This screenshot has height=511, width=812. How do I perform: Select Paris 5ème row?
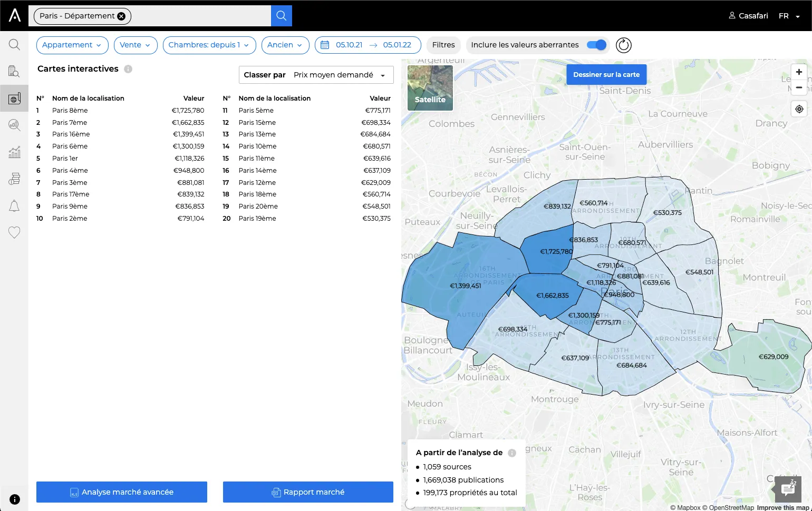pyautogui.click(x=307, y=111)
